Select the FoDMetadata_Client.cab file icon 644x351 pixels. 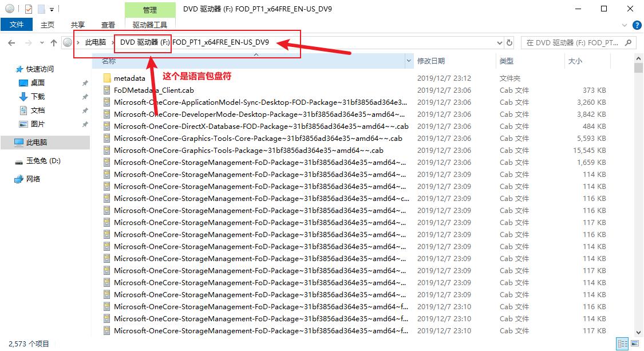tap(106, 90)
